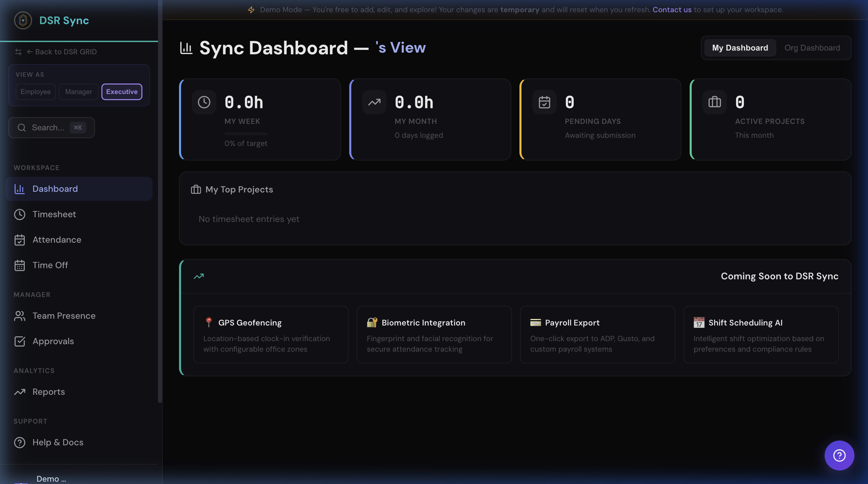This screenshot has height=484, width=868.
Task: Open the Help & Docs question mark icon
Action: (x=20, y=442)
